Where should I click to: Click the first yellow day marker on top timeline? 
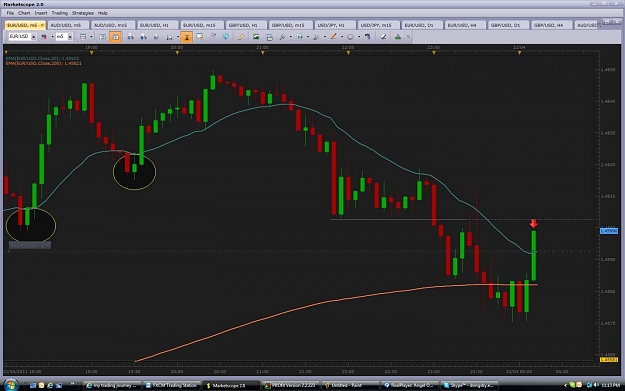[6, 53]
